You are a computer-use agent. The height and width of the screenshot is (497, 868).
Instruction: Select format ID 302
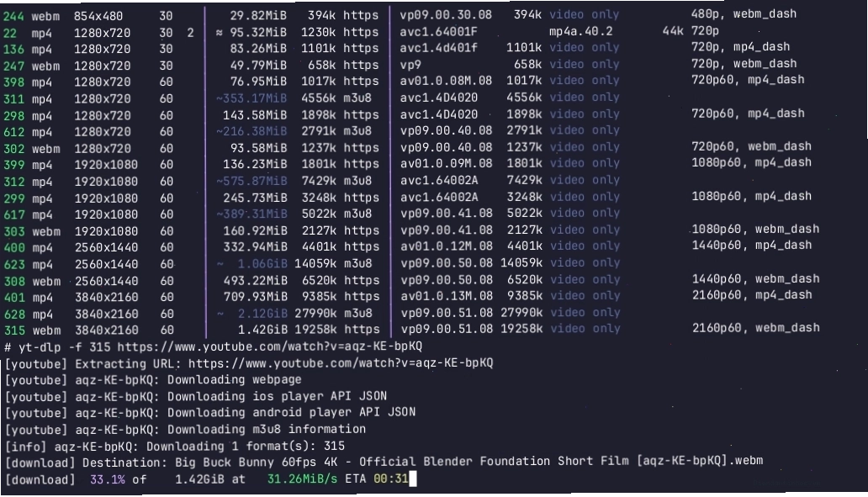coord(13,149)
